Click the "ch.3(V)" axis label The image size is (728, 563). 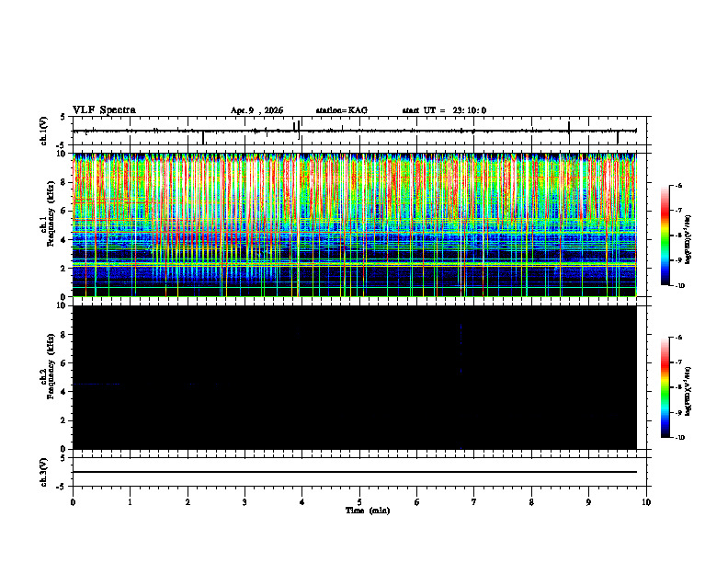coord(44,472)
